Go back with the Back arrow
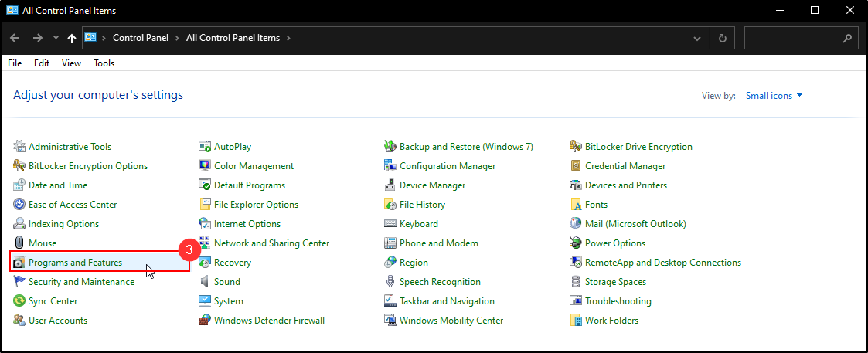Image resolution: width=868 pixels, height=353 pixels. tap(15, 38)
